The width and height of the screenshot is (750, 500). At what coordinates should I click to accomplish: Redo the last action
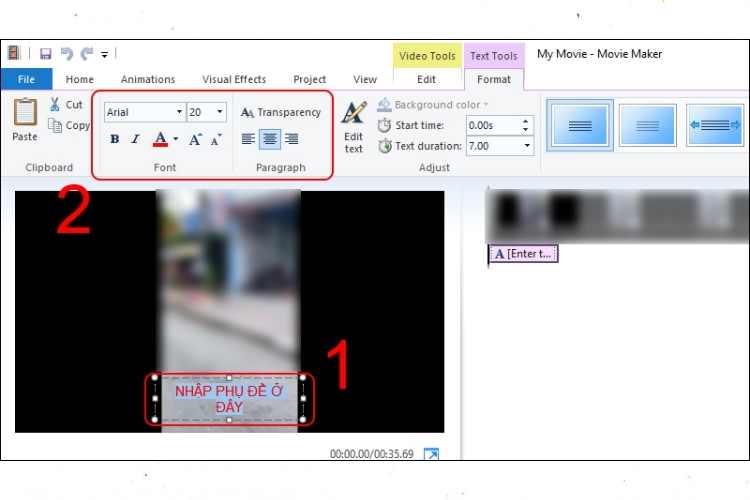87,54
